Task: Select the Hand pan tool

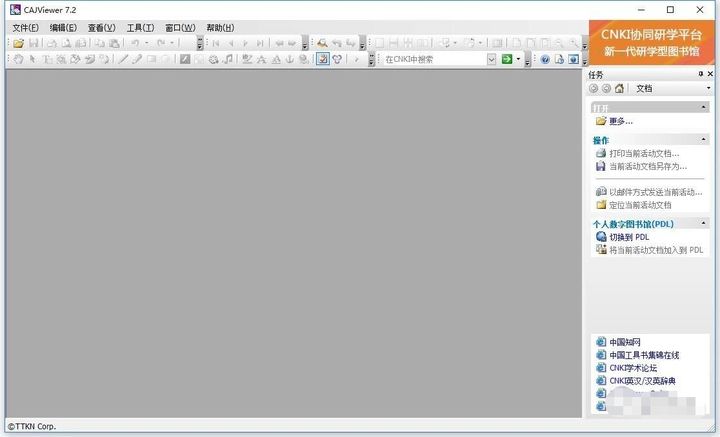Action: click(x=18, y=59)
